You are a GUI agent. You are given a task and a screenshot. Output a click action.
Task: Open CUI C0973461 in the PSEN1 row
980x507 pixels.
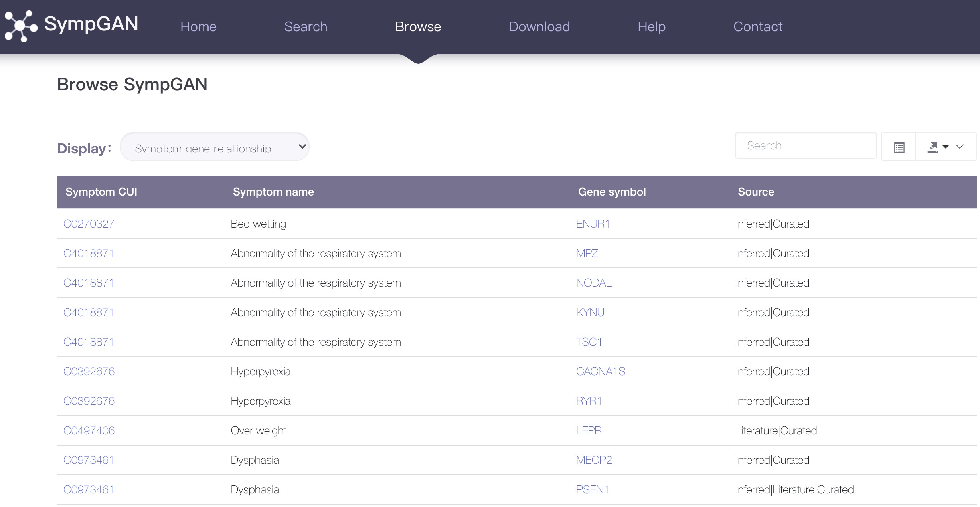[x=89, y=490]
